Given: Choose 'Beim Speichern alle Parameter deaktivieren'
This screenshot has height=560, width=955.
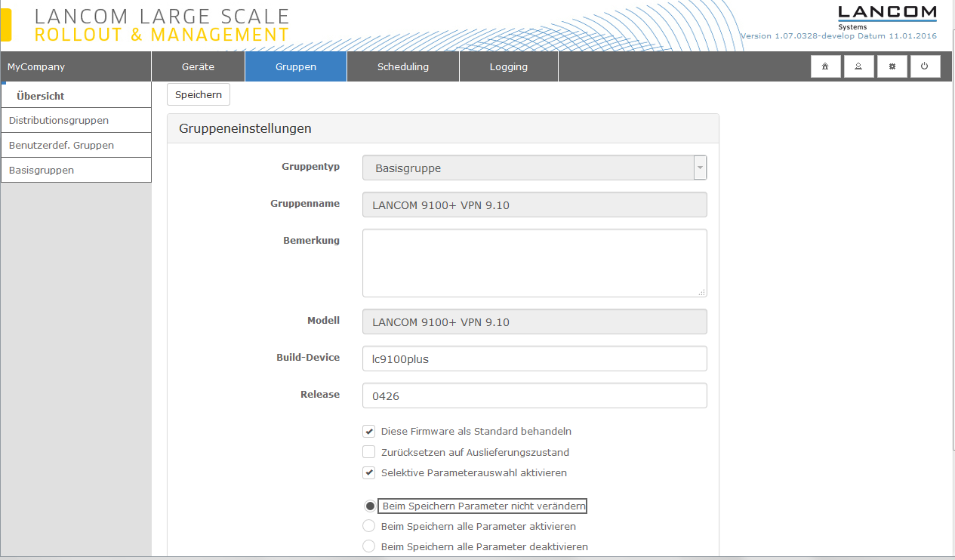Looking at the screenshot, I should coord(369,546).
